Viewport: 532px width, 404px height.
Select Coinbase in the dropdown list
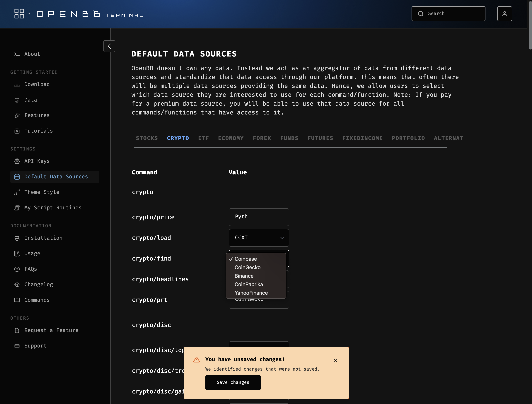[x=256, y=259]
